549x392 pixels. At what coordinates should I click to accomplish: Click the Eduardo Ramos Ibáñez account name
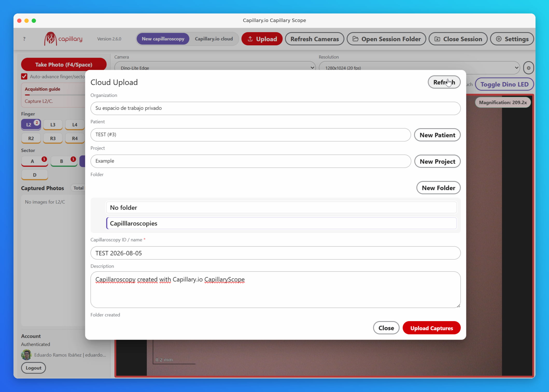70,355
